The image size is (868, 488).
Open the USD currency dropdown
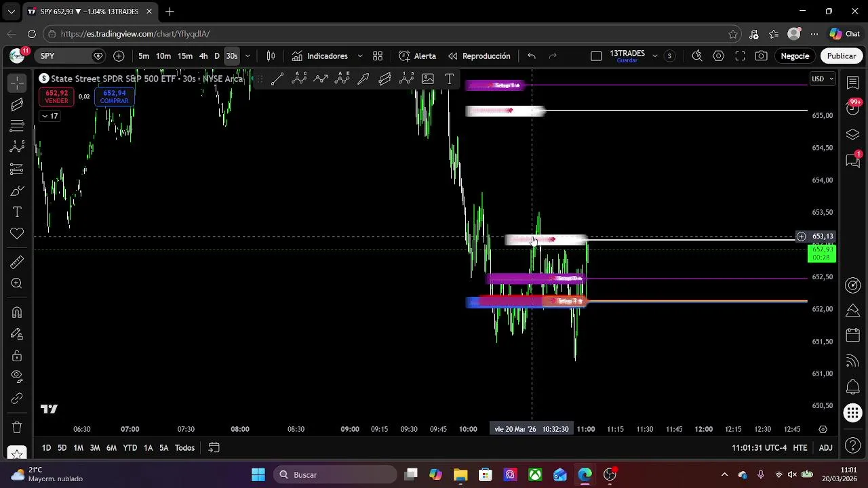pos(823,79)
